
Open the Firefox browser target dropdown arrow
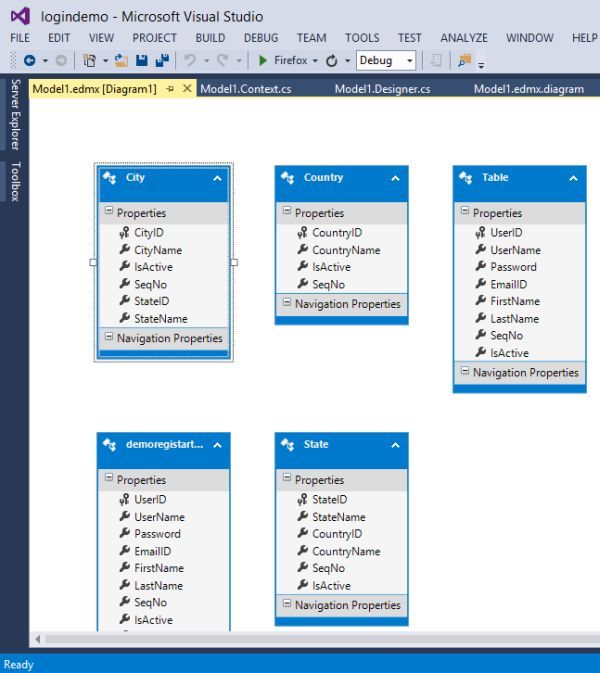pos(315,61)
